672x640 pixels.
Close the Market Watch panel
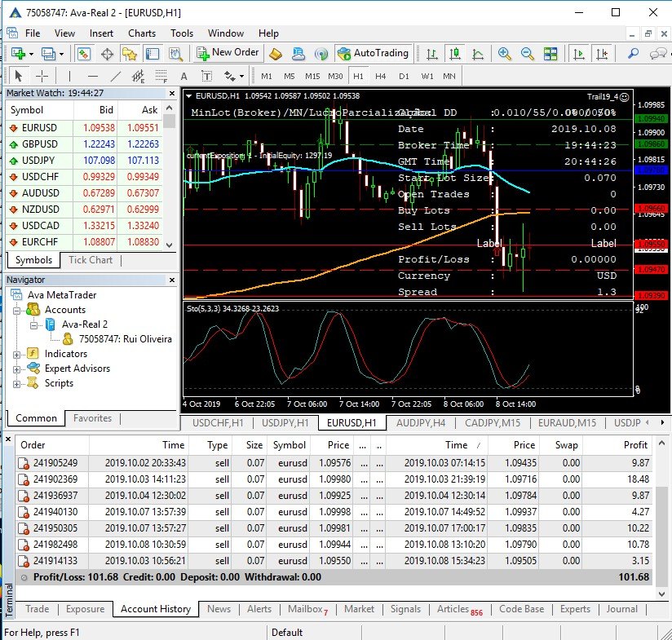(x=172, y=93)
